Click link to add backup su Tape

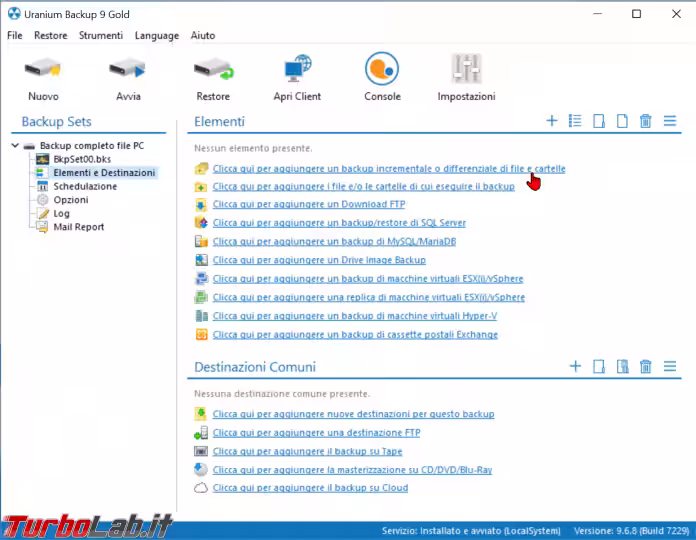coord(308,451)
